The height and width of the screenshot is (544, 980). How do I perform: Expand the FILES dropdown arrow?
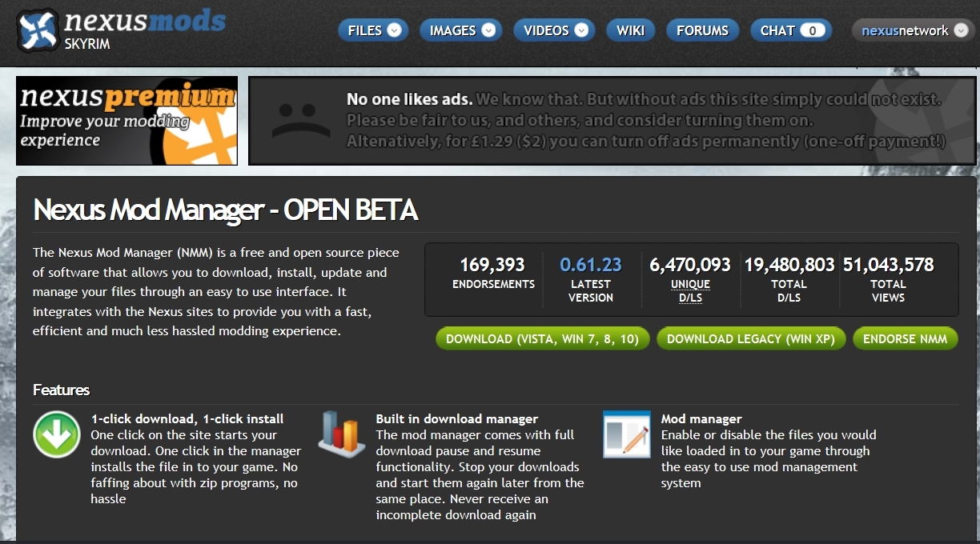click(x=394, y=30)
